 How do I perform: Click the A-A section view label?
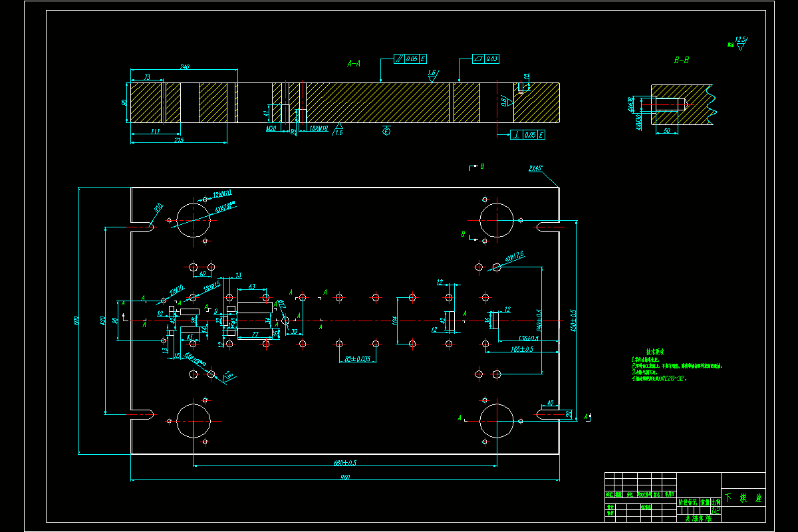point(354,64)
